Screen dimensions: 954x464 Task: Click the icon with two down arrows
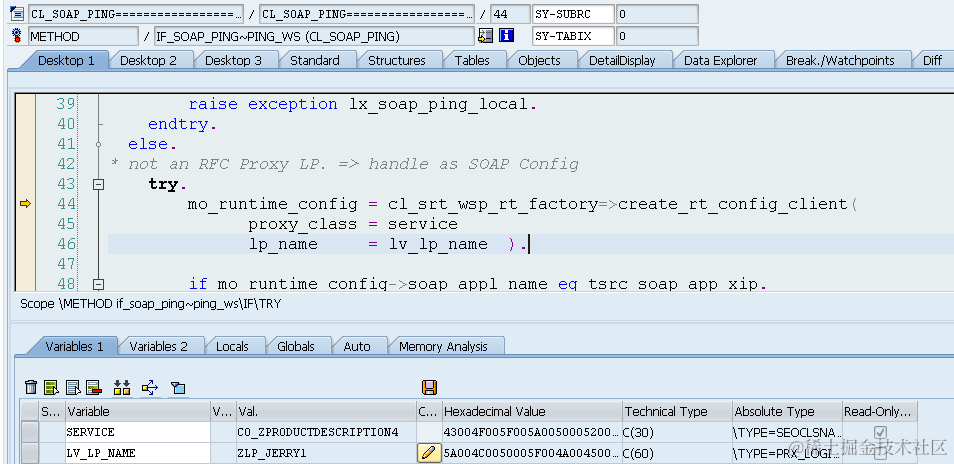click(x=122, y=387)
